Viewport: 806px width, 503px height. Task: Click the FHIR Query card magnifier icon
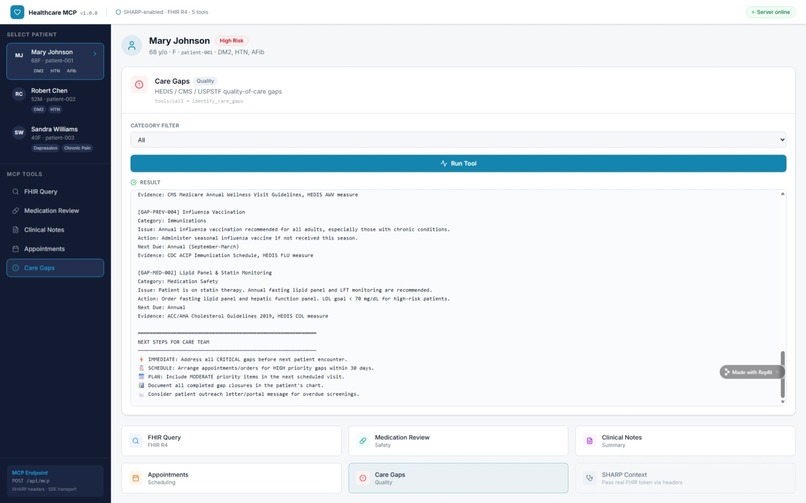[x=135, y=440]
